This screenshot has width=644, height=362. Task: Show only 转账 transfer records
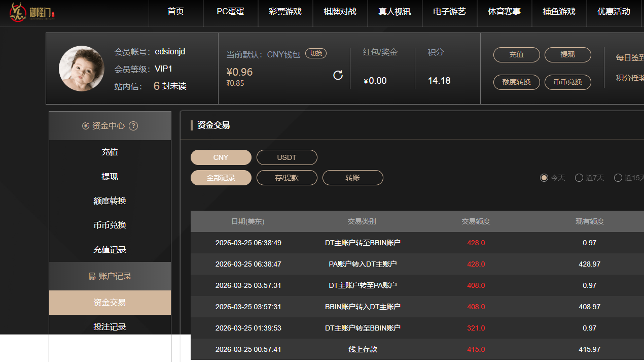352,178
